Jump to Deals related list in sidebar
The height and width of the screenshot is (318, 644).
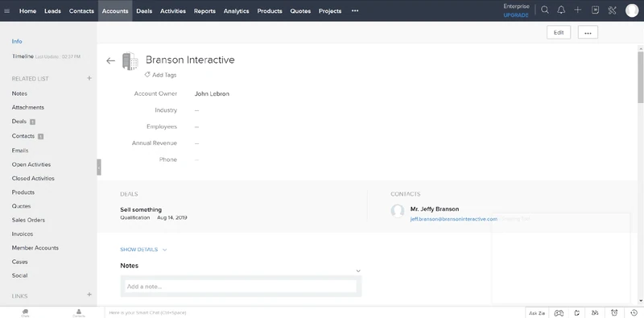(x=19, y=122)
